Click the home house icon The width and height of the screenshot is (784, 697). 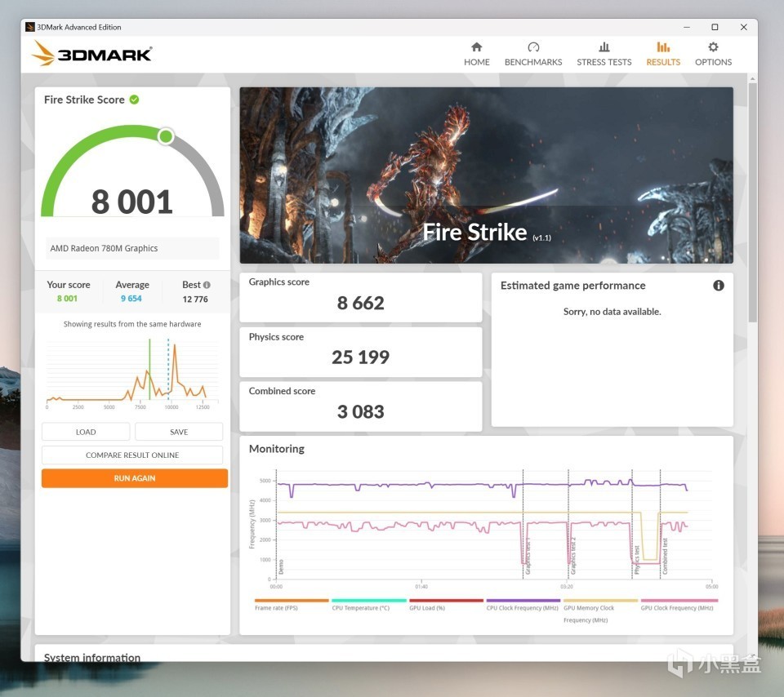pyautogui.click(x=476, y=47)
